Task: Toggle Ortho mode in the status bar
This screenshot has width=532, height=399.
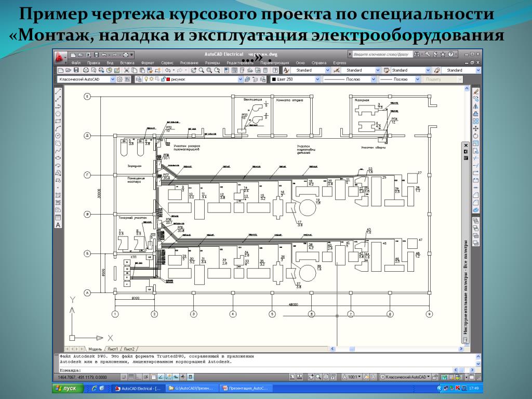Action: pos(138,377)
